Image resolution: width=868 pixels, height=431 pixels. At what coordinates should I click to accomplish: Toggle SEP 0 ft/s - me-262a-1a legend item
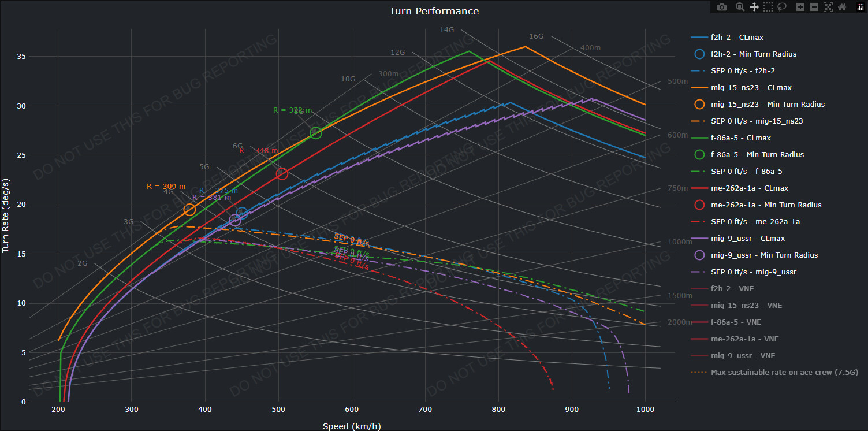[755, 222]
